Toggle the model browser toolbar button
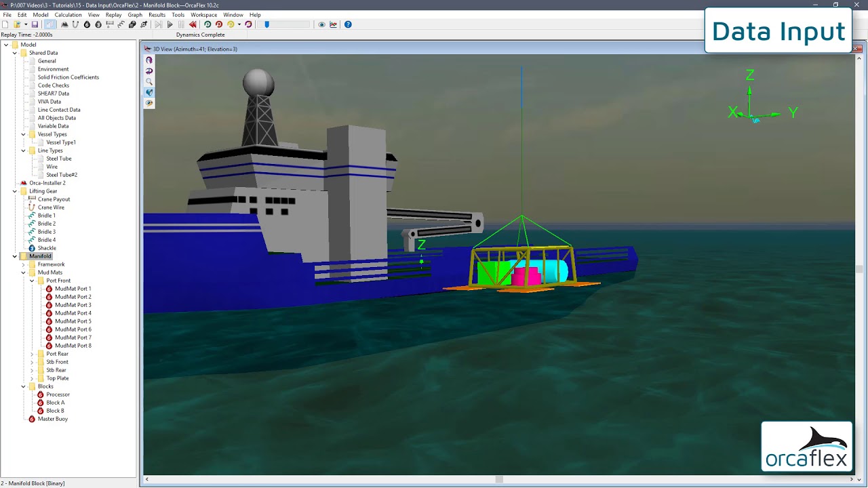 pos(50,24)
